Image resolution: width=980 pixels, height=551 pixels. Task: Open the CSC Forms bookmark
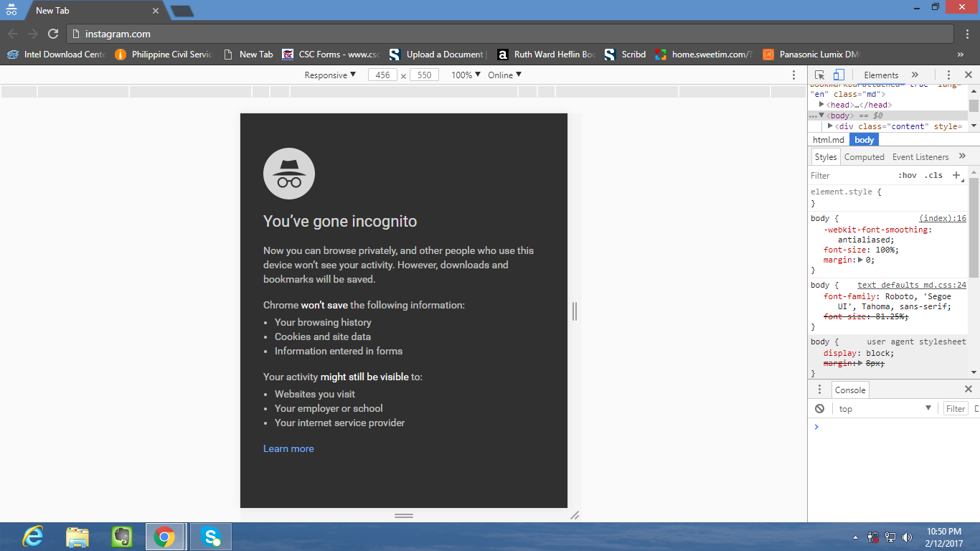(330, 55)
